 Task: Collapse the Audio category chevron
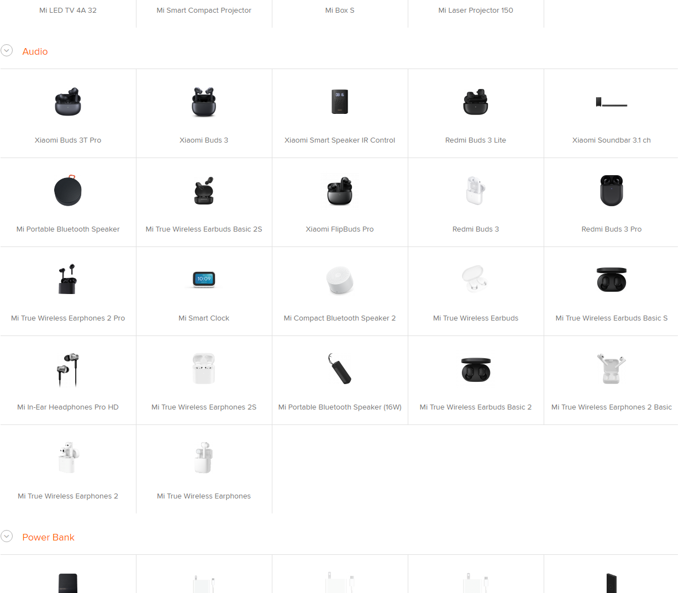(x=7, y=50)
